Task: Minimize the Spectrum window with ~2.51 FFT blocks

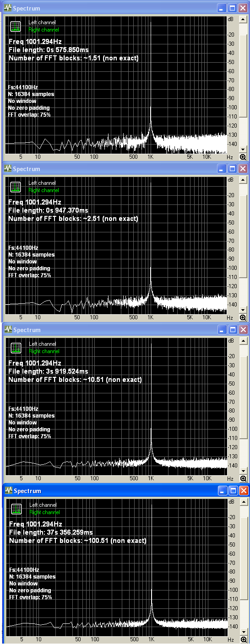Action: pyautogui.click(x=222, y=169)
